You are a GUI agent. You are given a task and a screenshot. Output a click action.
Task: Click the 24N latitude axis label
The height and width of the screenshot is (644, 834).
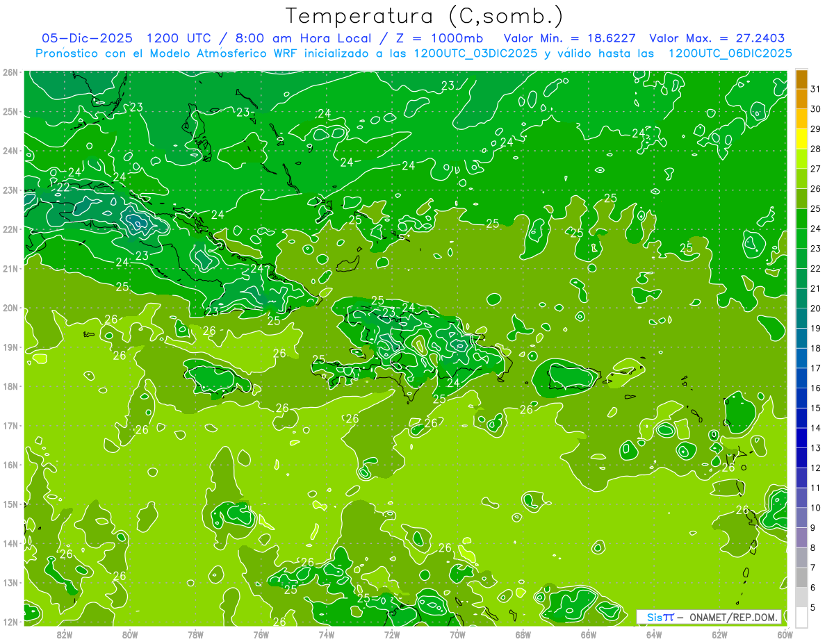pos(10,151)
